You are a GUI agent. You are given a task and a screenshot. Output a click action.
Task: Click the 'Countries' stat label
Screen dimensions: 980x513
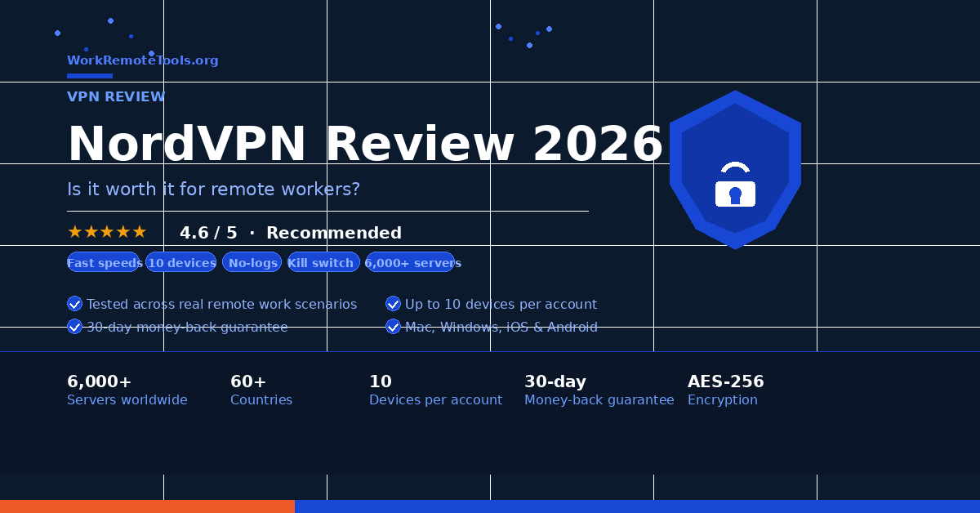[261, 400]
